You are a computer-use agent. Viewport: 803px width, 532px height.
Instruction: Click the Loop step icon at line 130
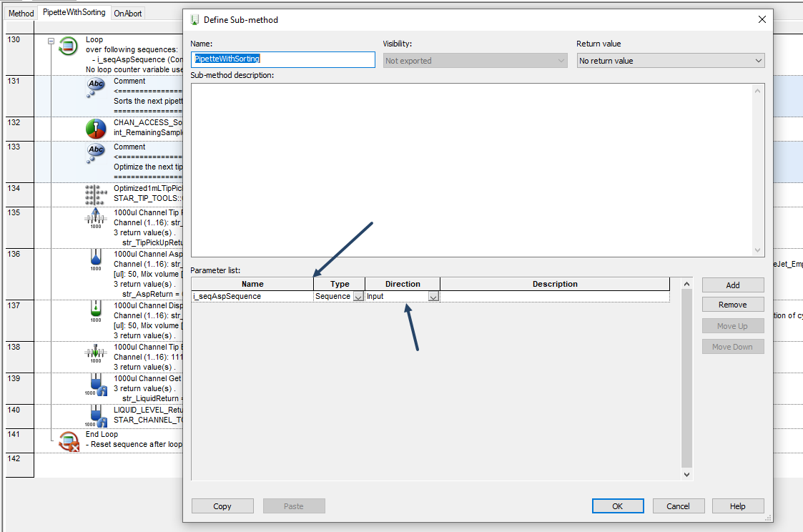(68, 46)
